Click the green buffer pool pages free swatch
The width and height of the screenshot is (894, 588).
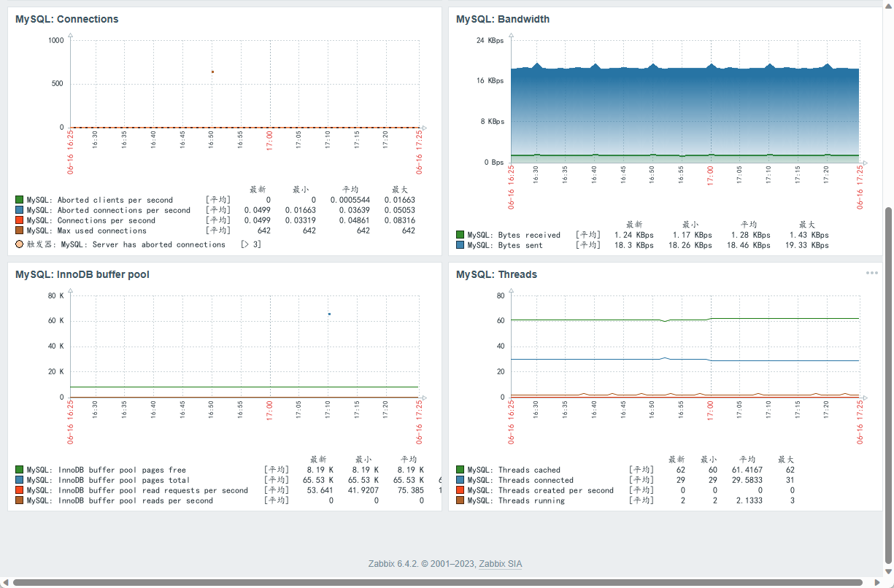point(20,470)
